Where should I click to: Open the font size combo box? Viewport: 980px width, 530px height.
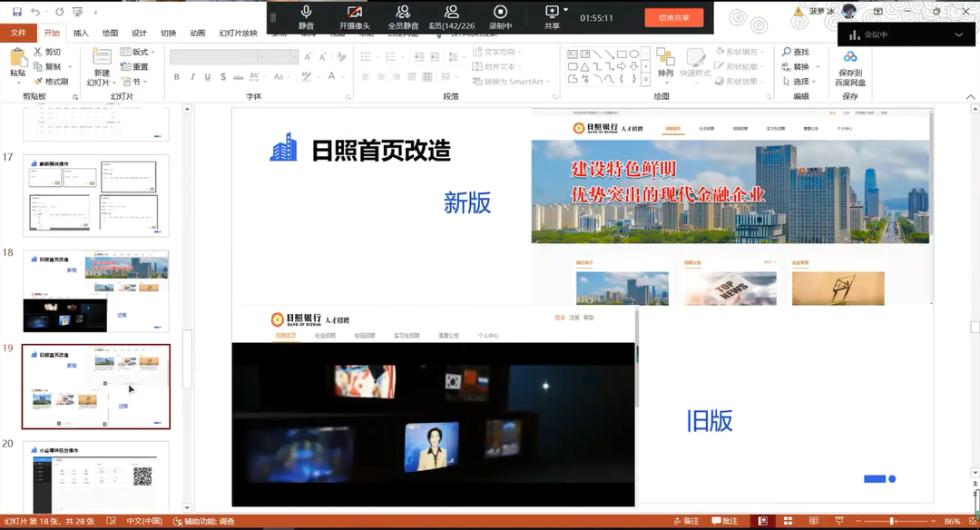tap(282, 57)
